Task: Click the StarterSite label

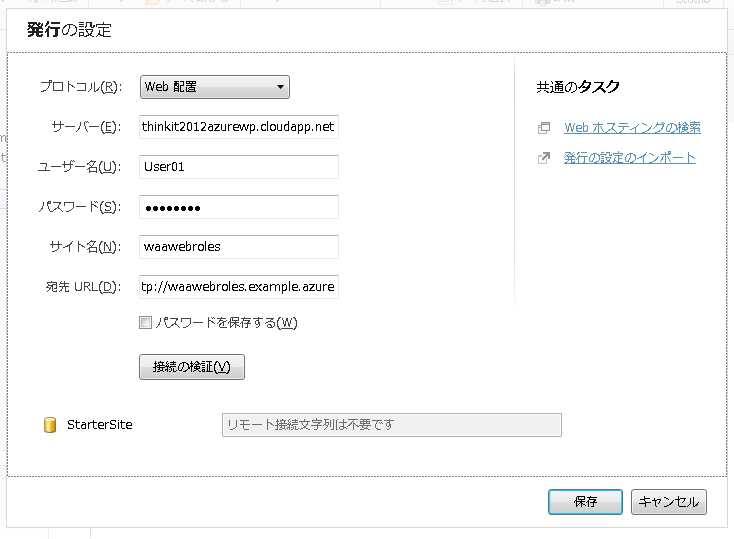Action: pyautogui.click(x=100, y=425)
